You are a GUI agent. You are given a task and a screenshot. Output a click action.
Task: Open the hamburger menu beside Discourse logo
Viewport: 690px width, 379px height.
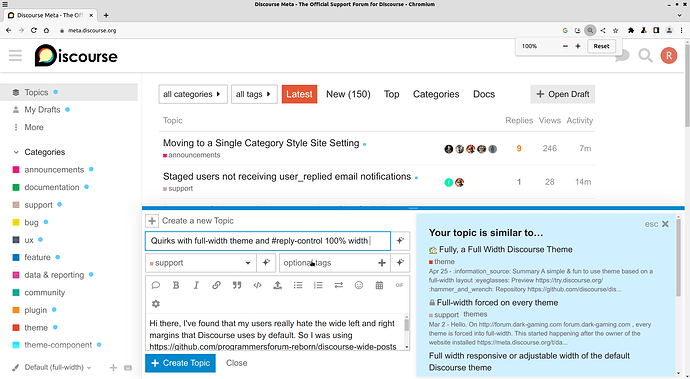tap(15, 55)
